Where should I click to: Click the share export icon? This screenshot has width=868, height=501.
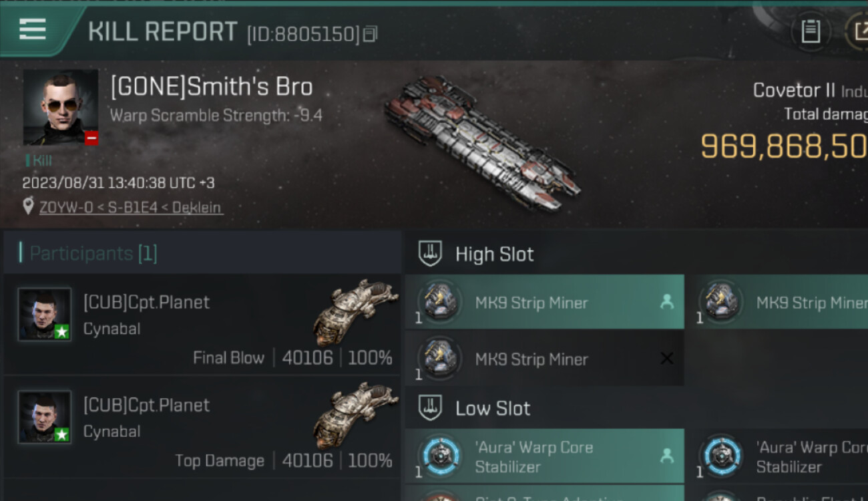tap(857, 31)
